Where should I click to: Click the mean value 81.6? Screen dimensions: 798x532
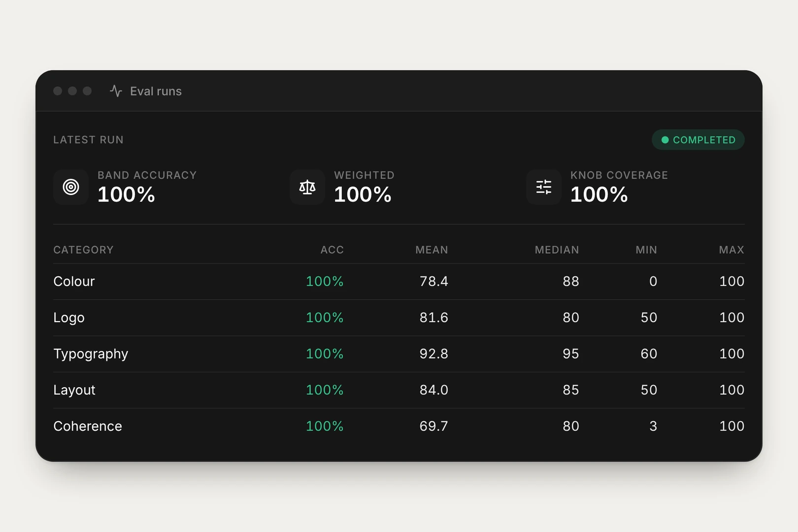[x=434, y=318]
